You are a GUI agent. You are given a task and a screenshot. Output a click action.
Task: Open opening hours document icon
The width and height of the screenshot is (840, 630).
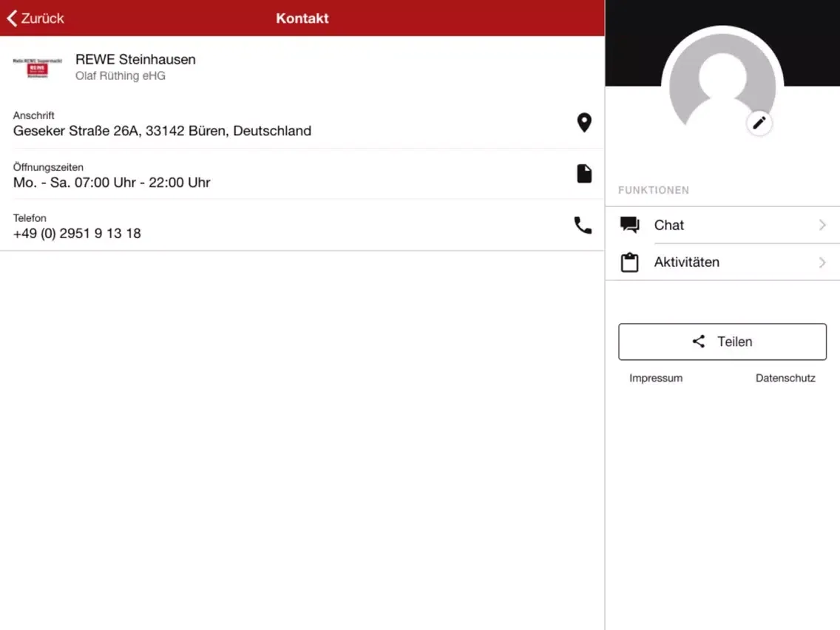click(584, 174)
